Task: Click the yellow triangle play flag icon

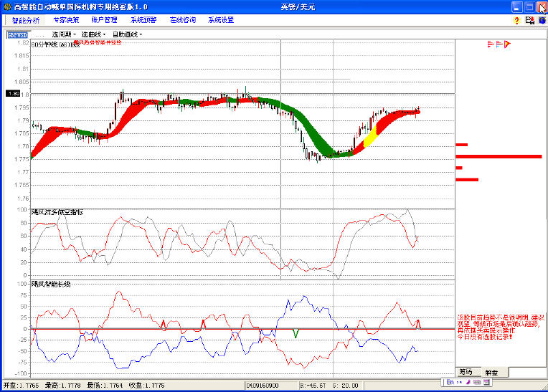Action: pos(507,44)
